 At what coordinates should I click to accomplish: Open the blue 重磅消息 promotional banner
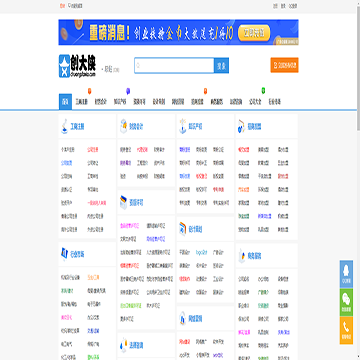point(178,32)
